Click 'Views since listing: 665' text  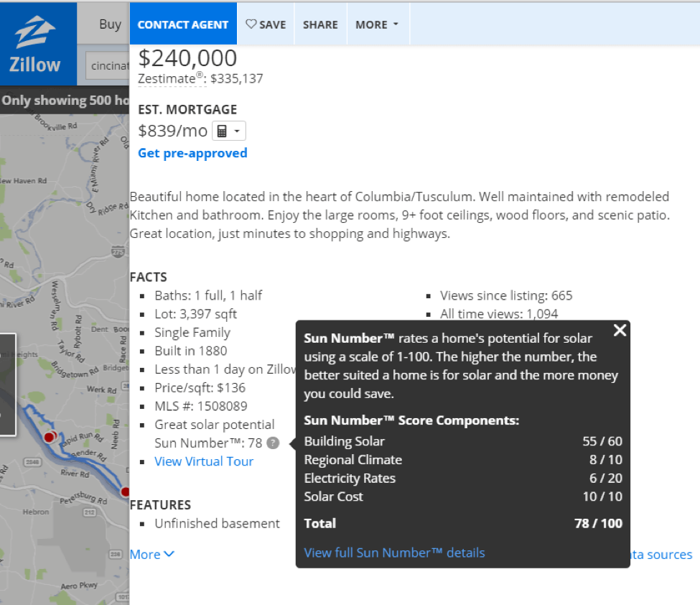click(506, 296)
